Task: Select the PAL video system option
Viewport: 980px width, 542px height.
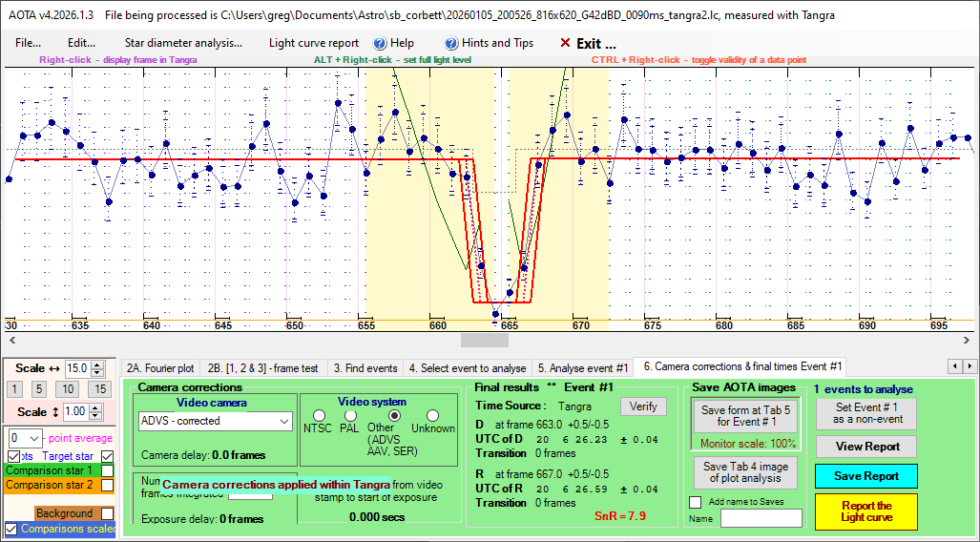Action: (x=349, y=416)
